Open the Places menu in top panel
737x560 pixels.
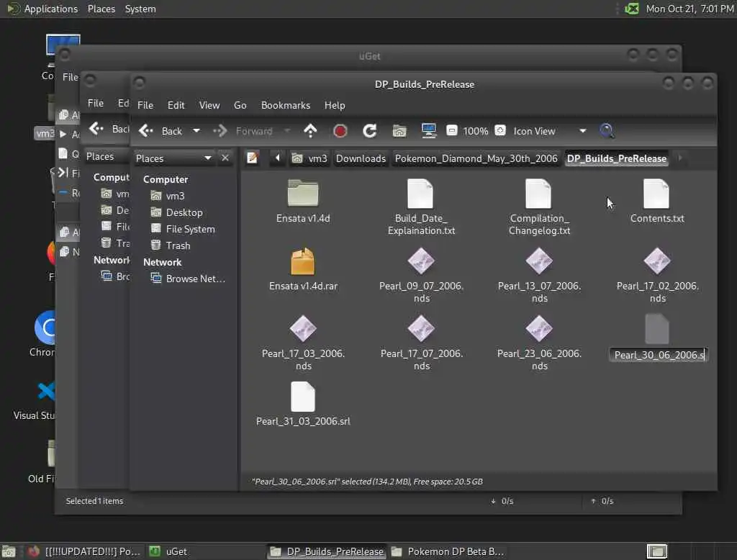101,9
